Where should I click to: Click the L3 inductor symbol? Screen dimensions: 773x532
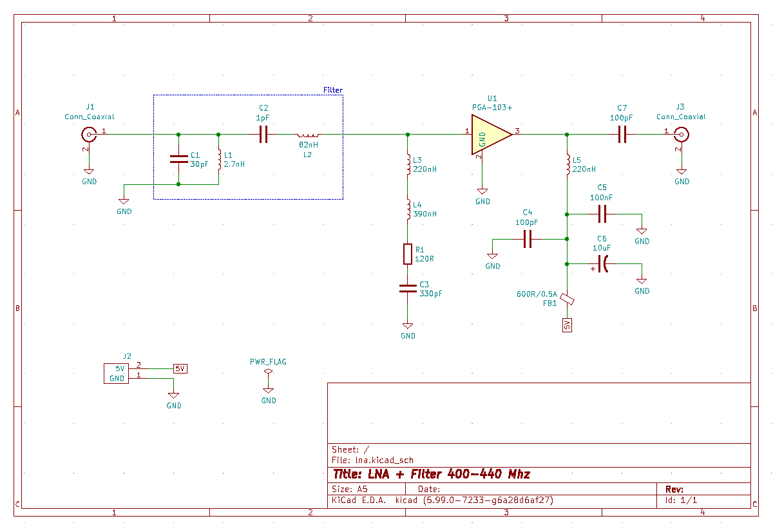tap(408, 164)
